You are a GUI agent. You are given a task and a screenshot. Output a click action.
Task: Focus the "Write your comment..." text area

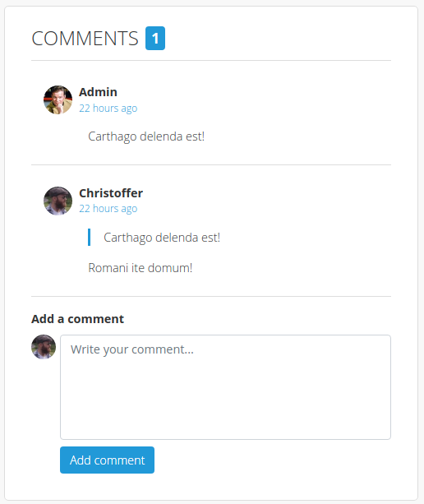[225, 387]
